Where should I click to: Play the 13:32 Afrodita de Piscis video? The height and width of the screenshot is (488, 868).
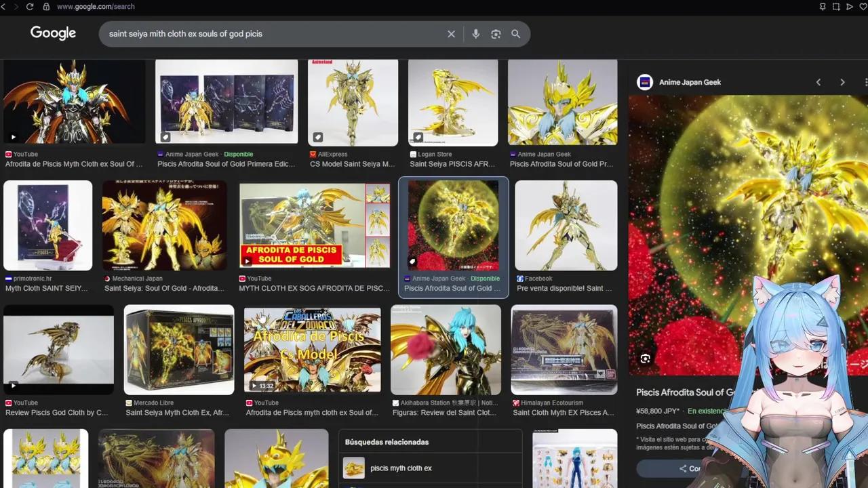(312, 350)
